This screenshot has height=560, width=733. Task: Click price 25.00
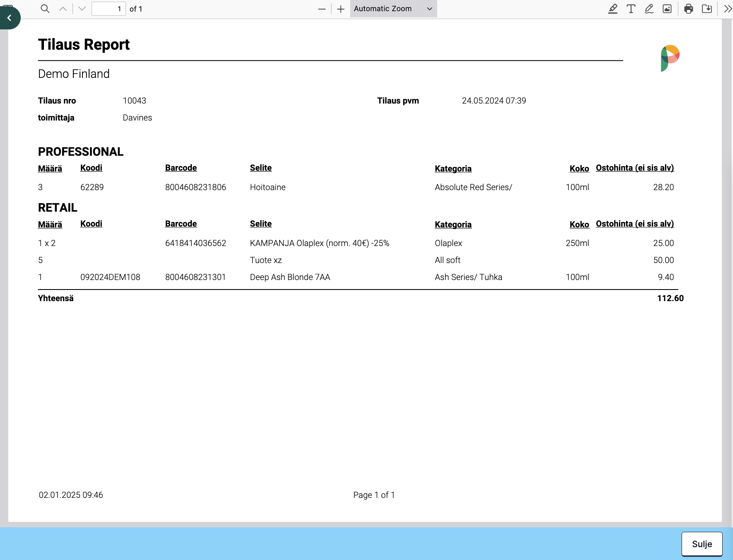[663, 243]
